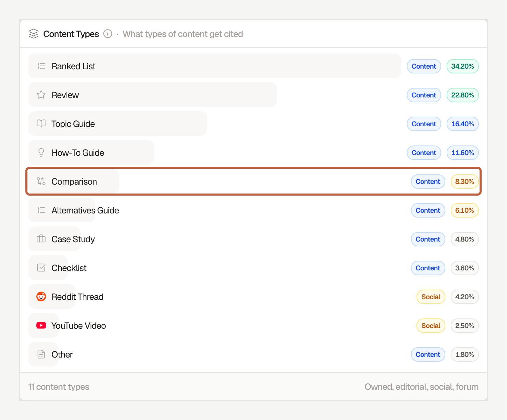Click the Social tag on YouTube Video
The image size is (507, 420).
[431, 326]
